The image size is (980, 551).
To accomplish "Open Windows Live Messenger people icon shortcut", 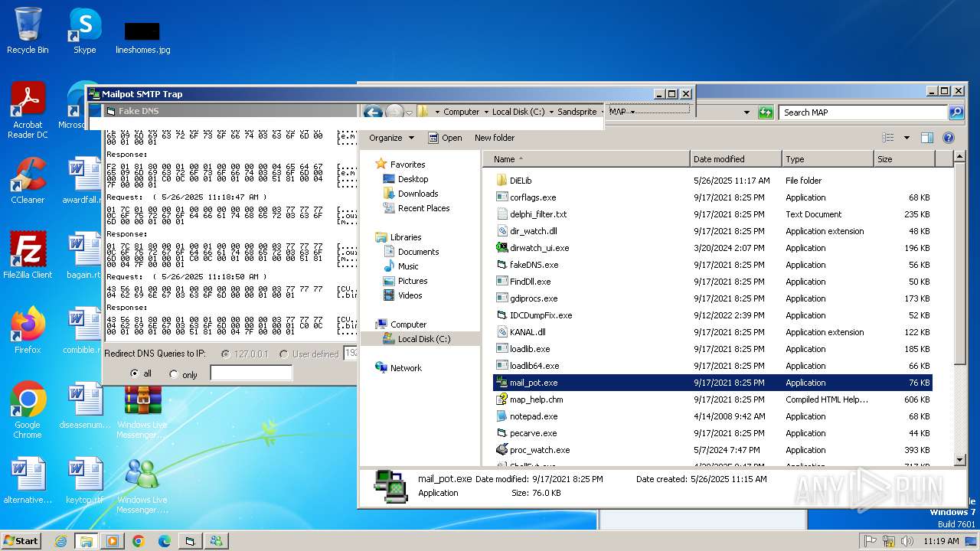I will pyautogui.click(x=142, y=485).
